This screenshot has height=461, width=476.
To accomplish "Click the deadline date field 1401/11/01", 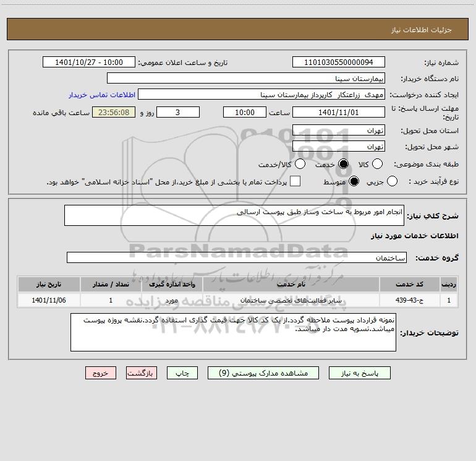I will [339, 112].
